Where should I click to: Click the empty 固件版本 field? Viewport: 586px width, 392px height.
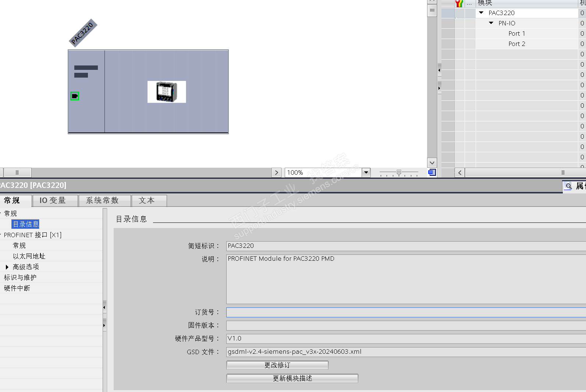406,325
